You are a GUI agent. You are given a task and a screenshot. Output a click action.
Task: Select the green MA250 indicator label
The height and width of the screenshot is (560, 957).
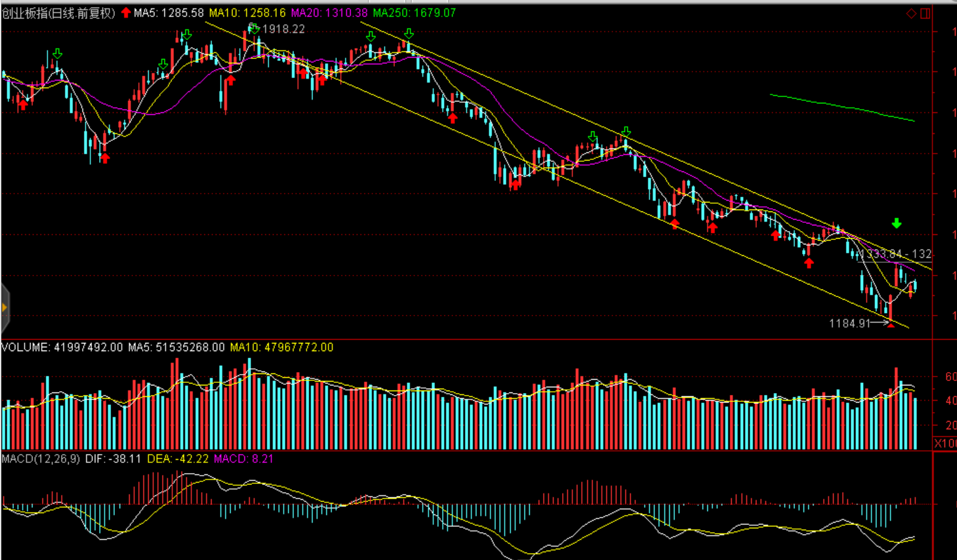click(x=414, y=13)
